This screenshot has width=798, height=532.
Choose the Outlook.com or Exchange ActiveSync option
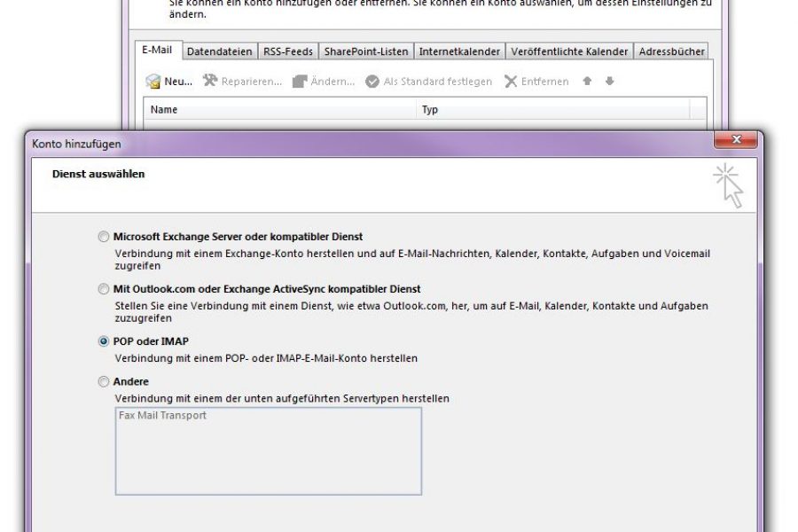pyautogui.click(x=104, y=289)
